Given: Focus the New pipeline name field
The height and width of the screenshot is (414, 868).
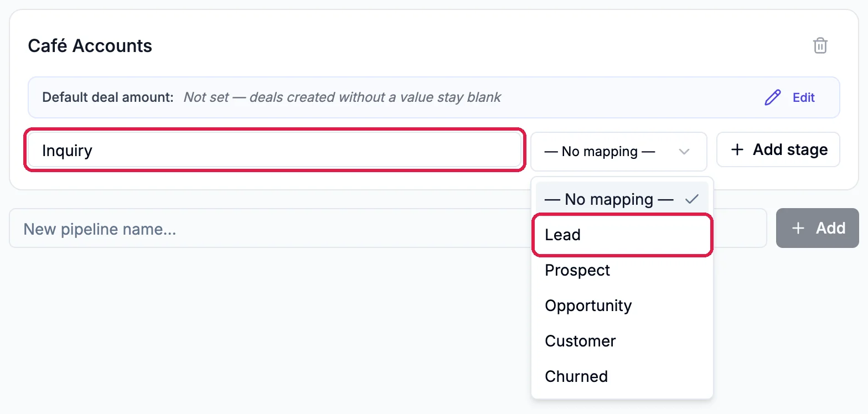Looking at the screenshot, I should click(387, 228).
